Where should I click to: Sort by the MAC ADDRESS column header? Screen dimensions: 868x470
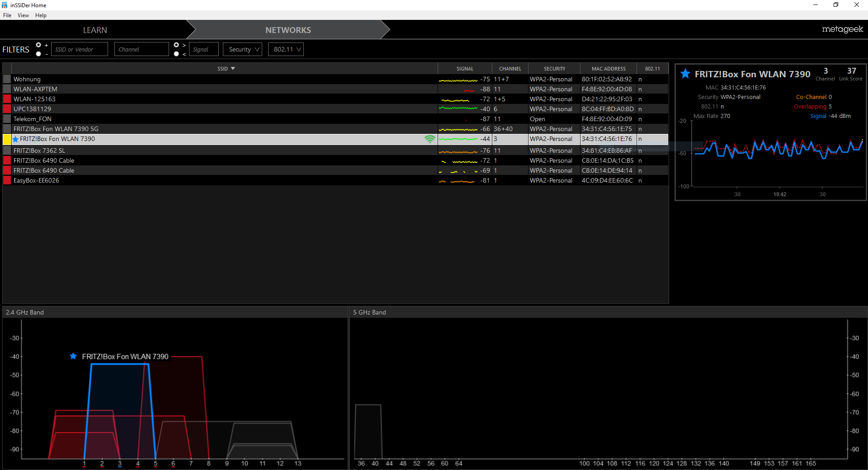609,69
